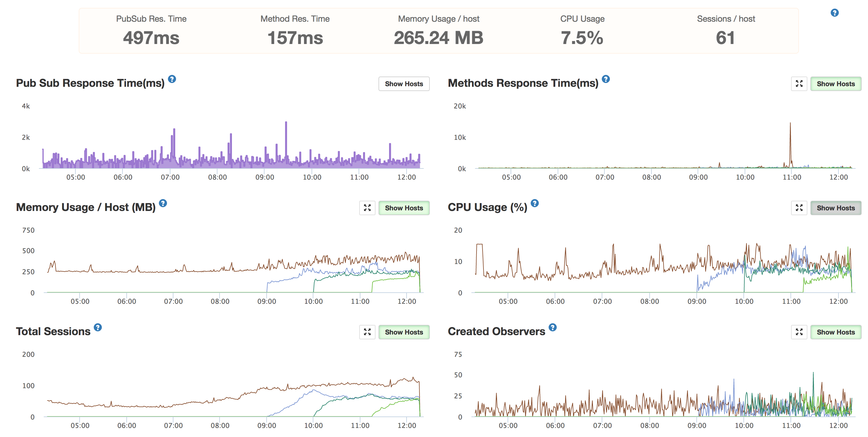Screen dimensions: 868x437
Task: Click the 200 label on Total Sessions axis
Action: (28, 354)
